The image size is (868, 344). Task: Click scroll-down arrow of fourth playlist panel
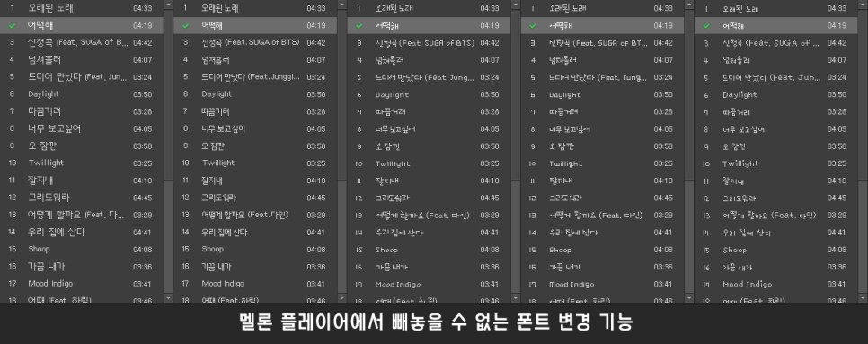point(689,297)
